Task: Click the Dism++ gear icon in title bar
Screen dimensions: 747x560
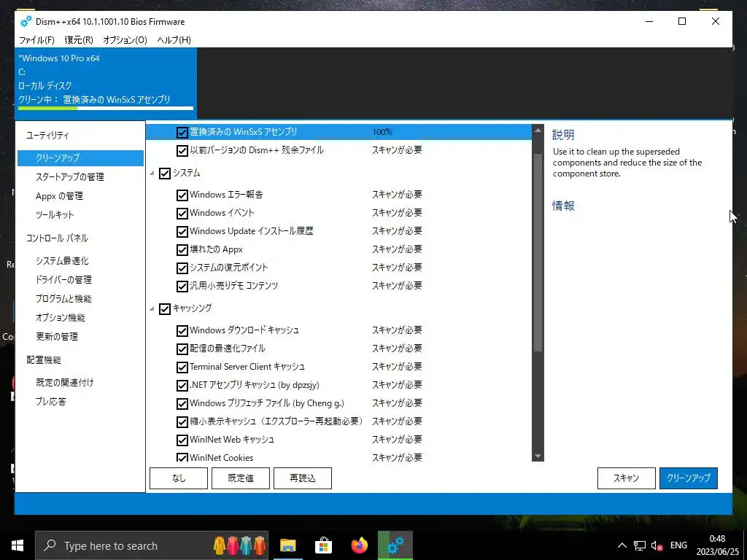Action: 26,21
